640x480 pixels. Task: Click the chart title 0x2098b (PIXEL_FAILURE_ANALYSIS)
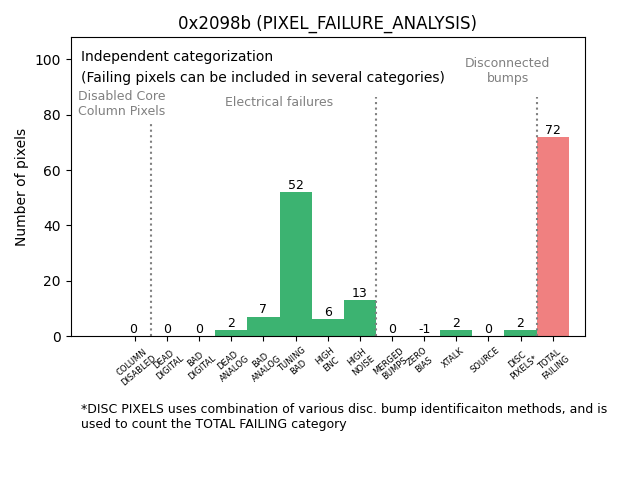pyautogui.click(x=327, y=23)
